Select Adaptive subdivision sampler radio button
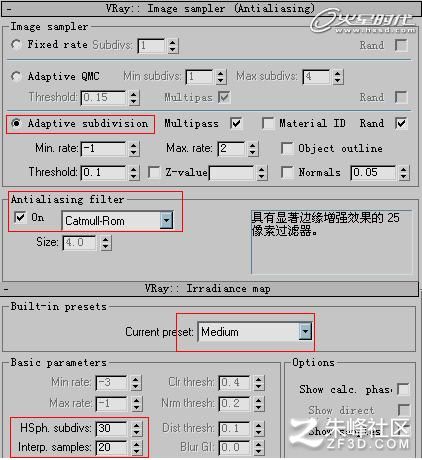 click(16, 123)
